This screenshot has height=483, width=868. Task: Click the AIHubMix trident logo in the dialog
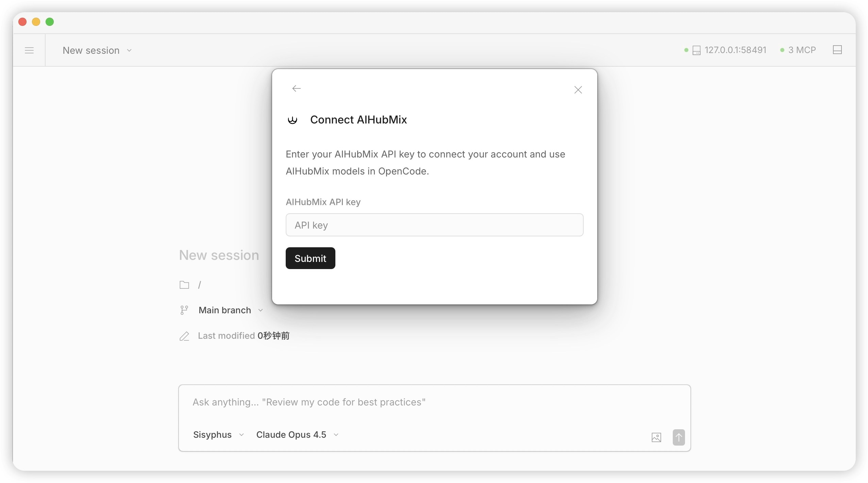(292, 120)
